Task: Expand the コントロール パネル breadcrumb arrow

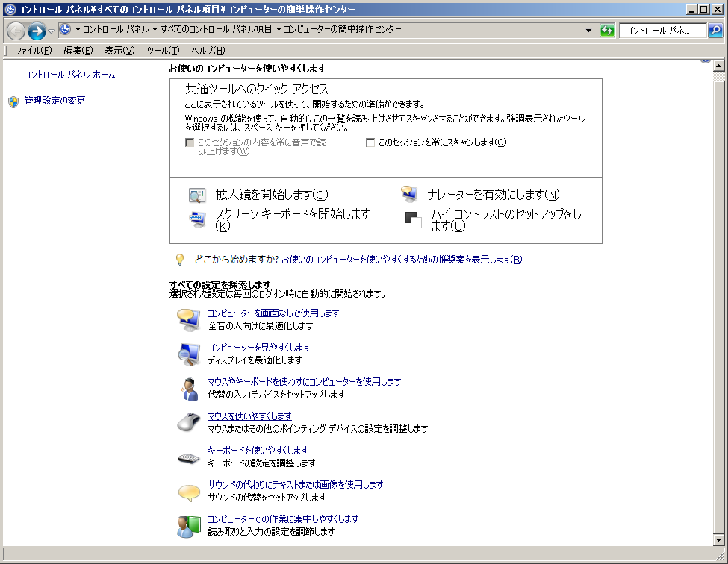Action: (x=154, y=30)
